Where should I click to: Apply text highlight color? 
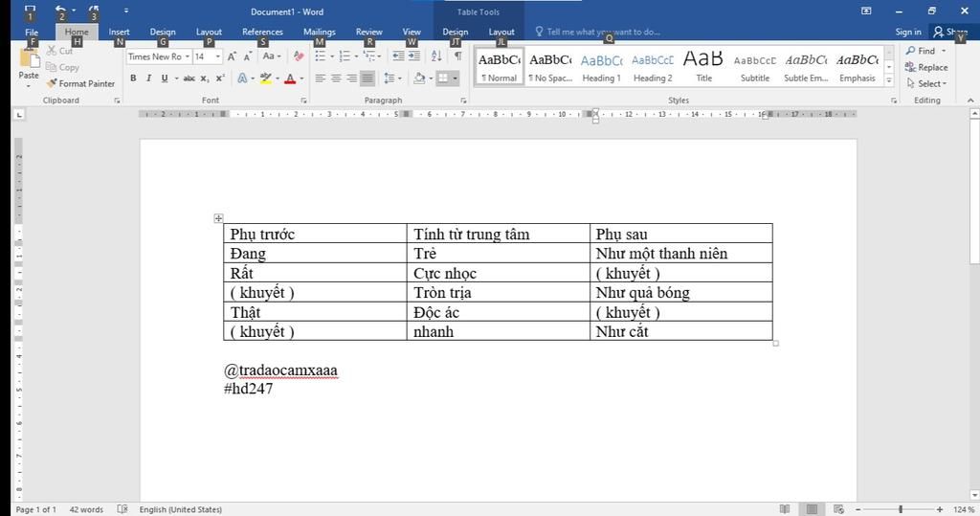coord(266,79)
